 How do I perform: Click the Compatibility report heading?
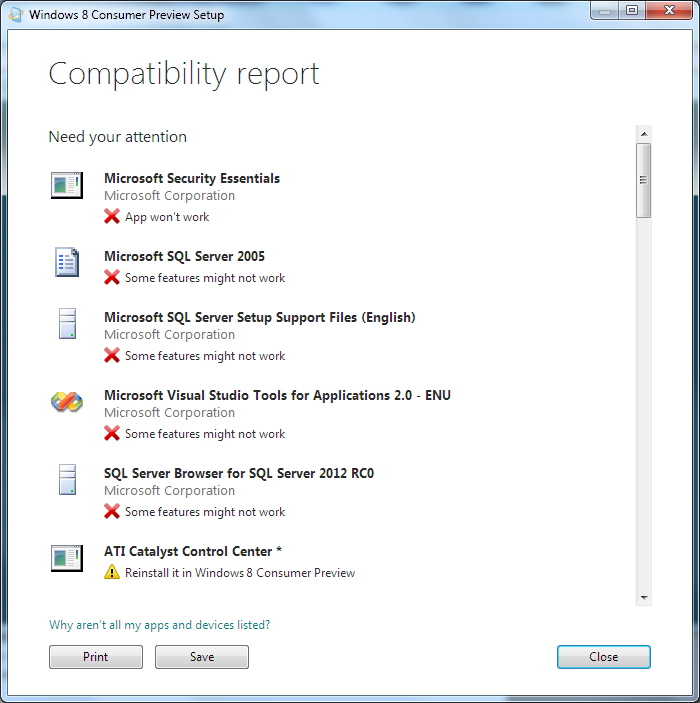(x=184, y=74)
